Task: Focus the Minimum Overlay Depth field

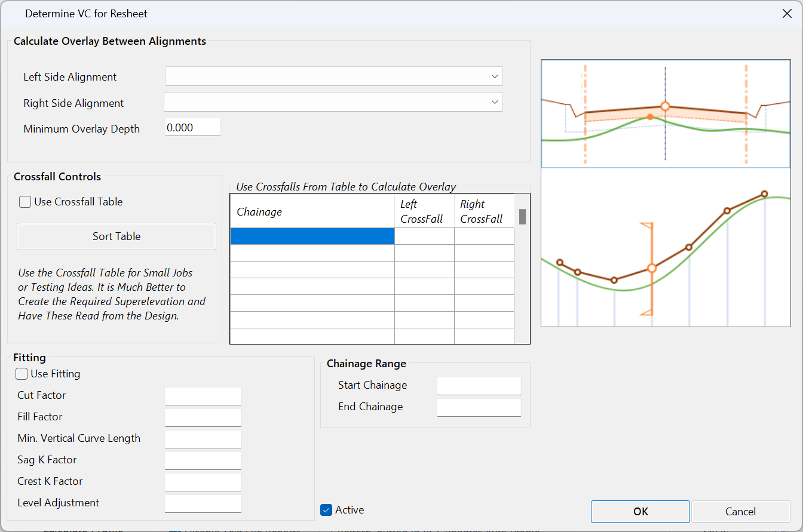Action: point(193,127)
